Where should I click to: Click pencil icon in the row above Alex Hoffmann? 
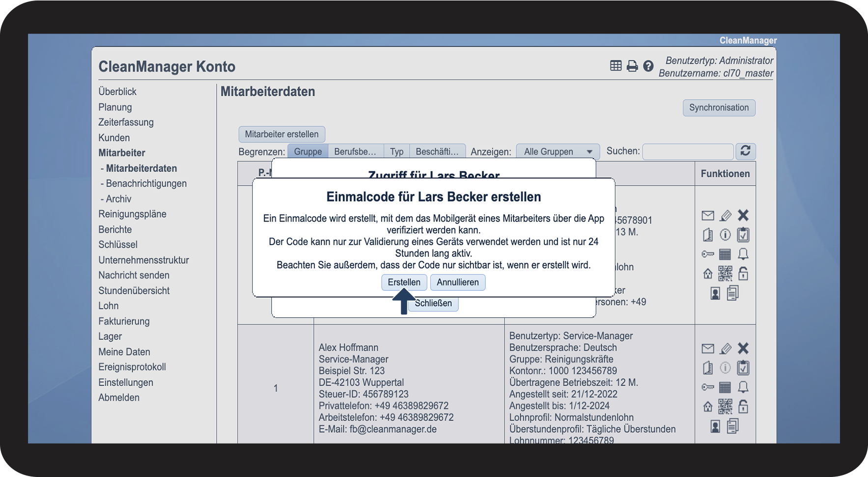click(726, 215)
